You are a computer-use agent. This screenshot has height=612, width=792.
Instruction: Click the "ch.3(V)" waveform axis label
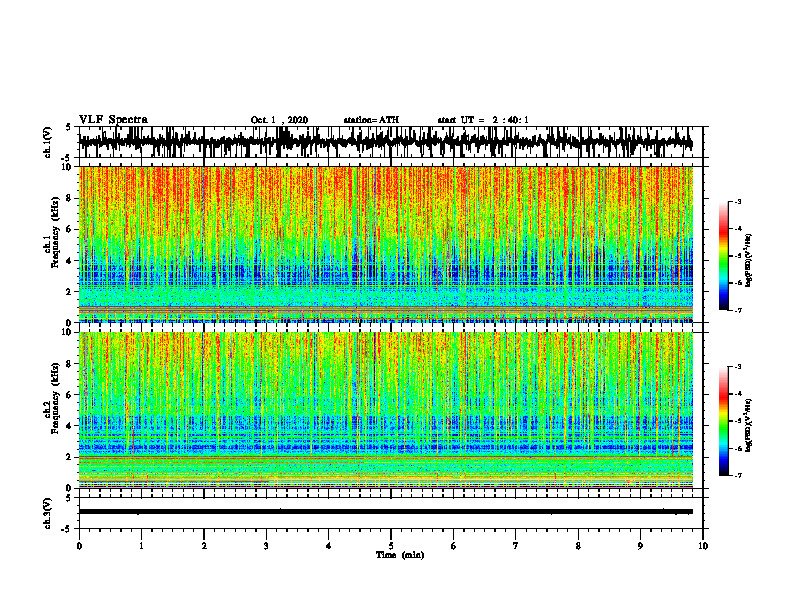[x=48, y=514]
